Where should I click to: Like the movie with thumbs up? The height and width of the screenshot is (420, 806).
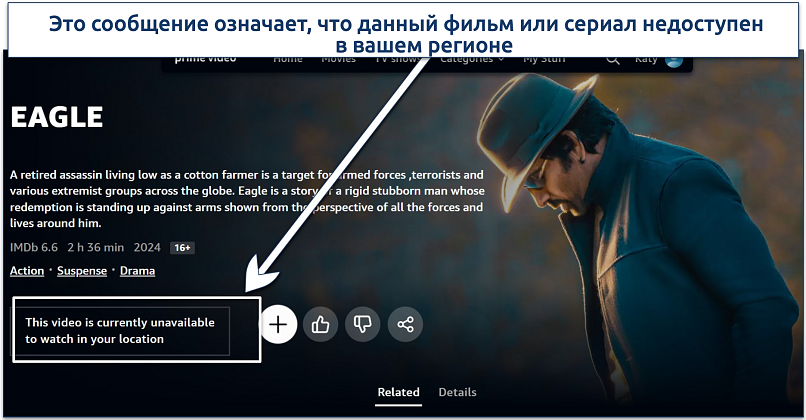click(320, 324)
